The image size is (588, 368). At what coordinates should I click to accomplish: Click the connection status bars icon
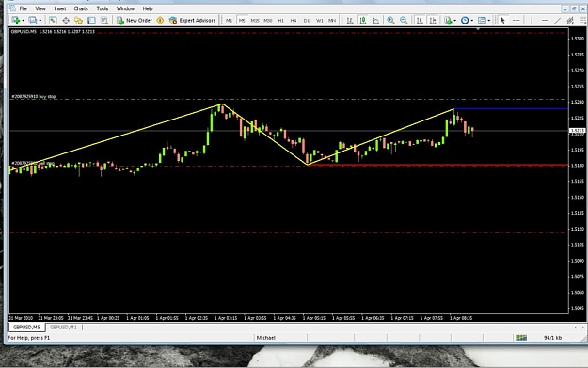521,338
